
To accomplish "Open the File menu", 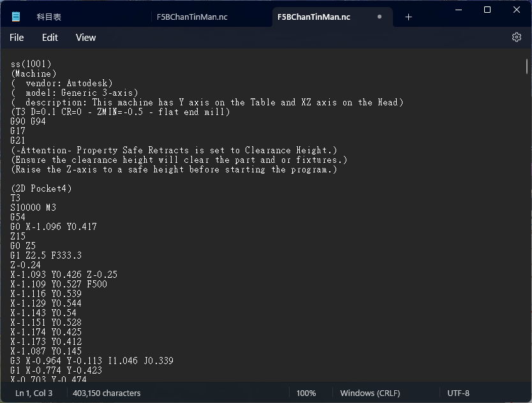I will 17,38.
